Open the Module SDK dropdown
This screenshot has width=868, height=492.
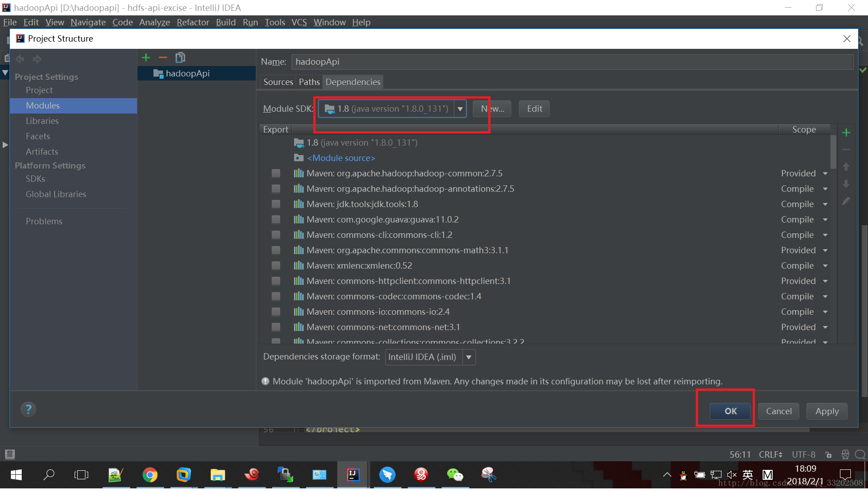[x=460, y=109]
